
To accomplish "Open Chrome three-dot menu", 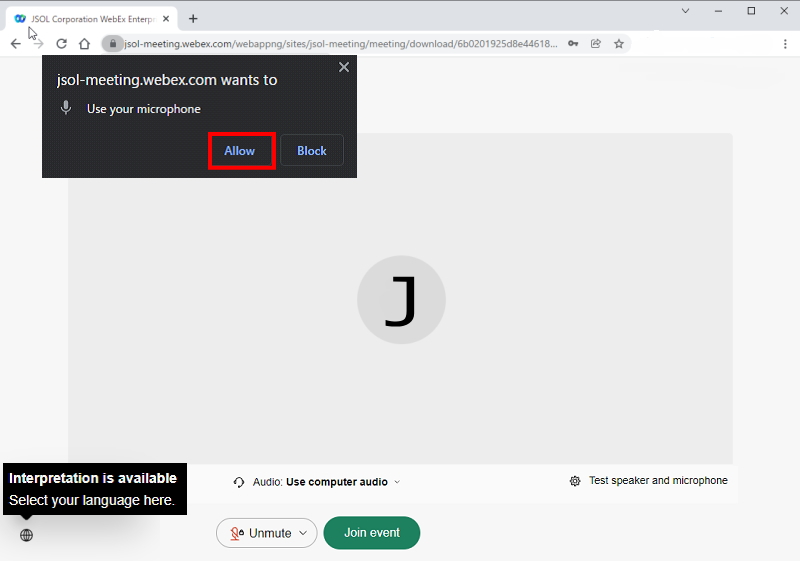I will (x=785, y=44).
